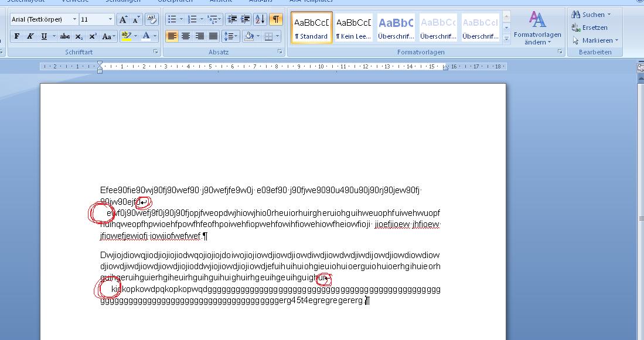The height and width of the screenshot is (340, 644).
Task: Increase font size with the Grow Font icon
Action: point(123,19)
